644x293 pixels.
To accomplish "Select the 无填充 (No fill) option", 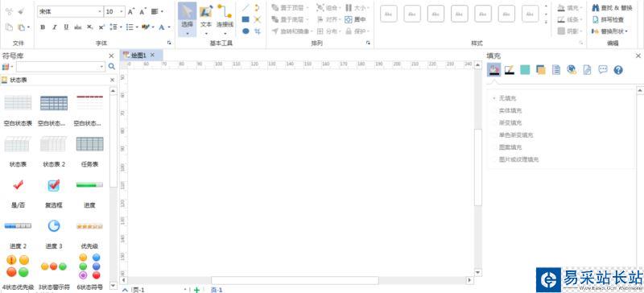I will click(x=505, y=98).
